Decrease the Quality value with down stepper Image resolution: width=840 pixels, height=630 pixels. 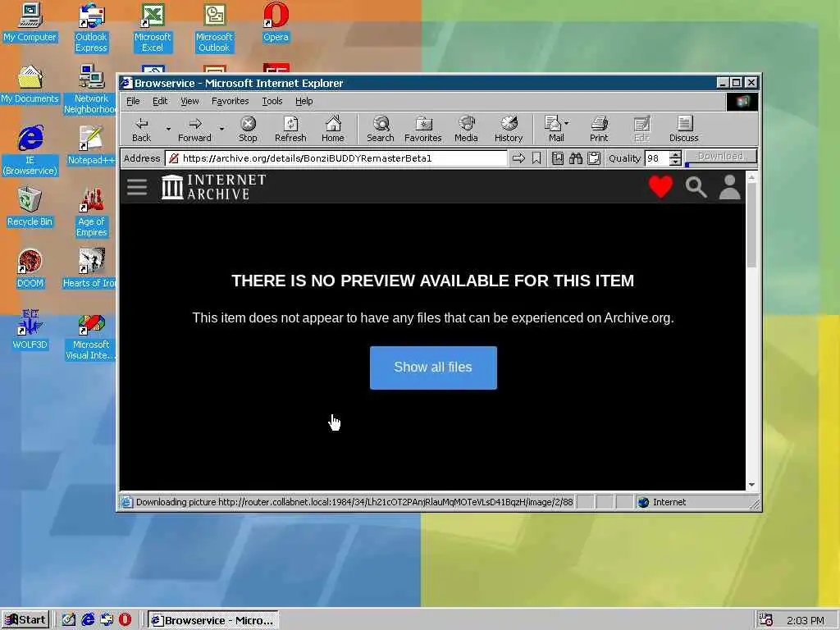676,162
